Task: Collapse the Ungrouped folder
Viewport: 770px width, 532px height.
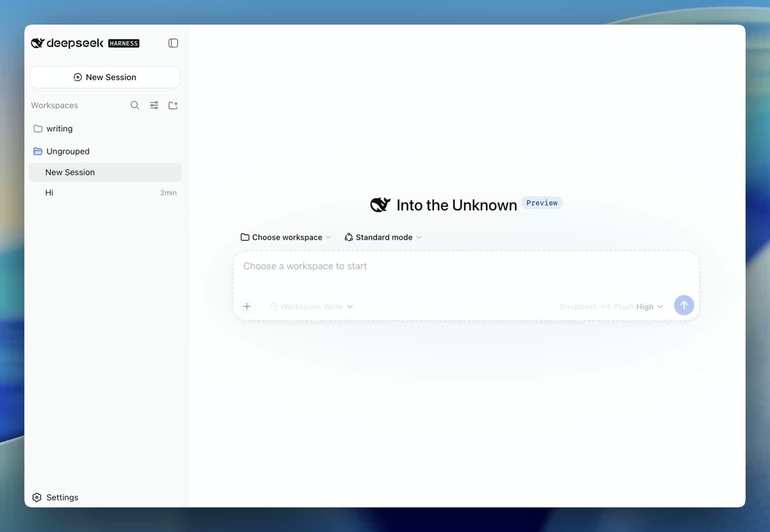Action: [105, 151]
